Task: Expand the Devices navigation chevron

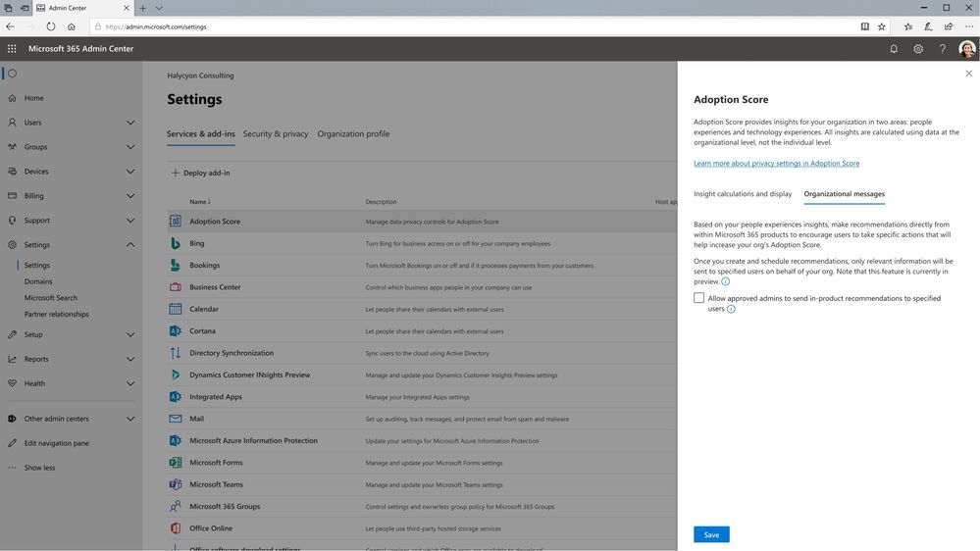Action: point(130,172)
